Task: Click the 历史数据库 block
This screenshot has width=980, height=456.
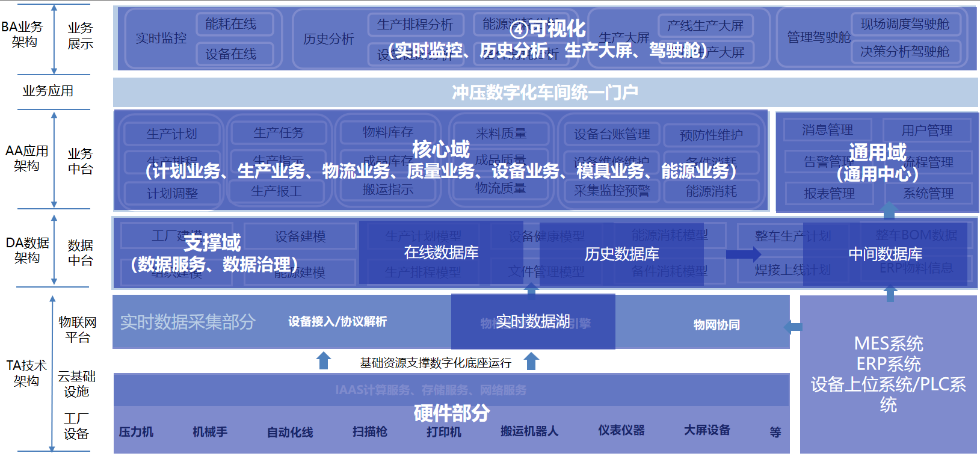Action: (x=621, y=254)
